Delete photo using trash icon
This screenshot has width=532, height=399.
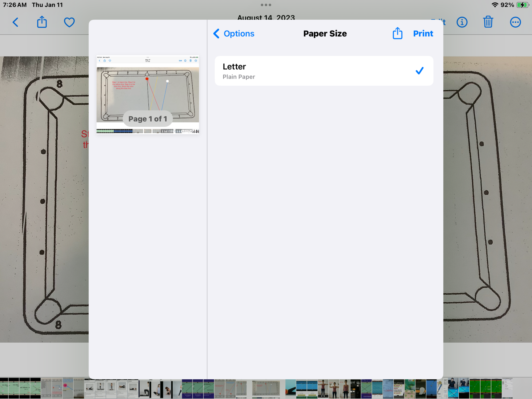pos(488,22)
